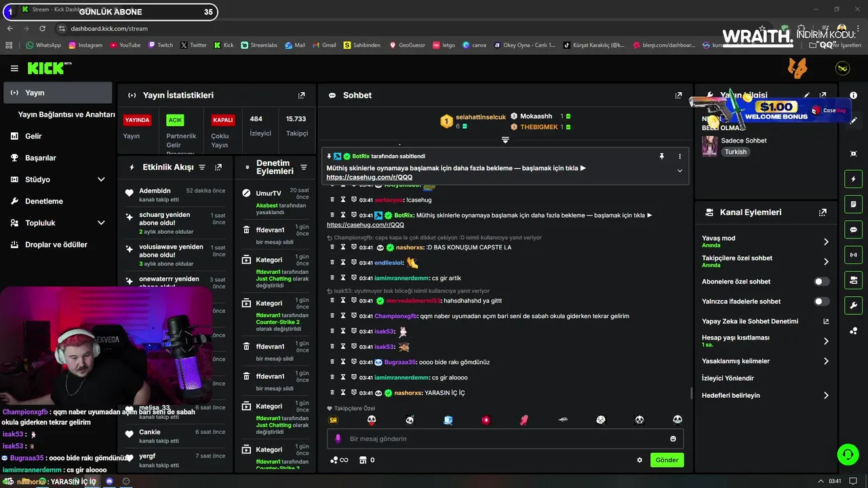Enable Yalnızca ifadelerle sohbet toggle
This screenshot has width=868, height=488.
(821, 302)
